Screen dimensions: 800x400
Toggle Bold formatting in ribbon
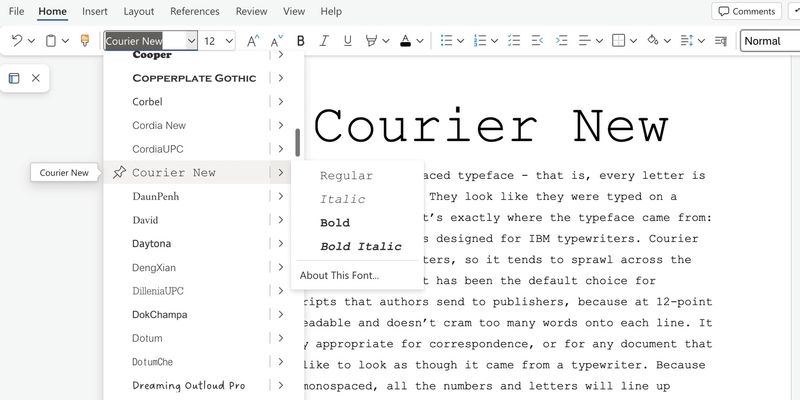tap(299, 41)
